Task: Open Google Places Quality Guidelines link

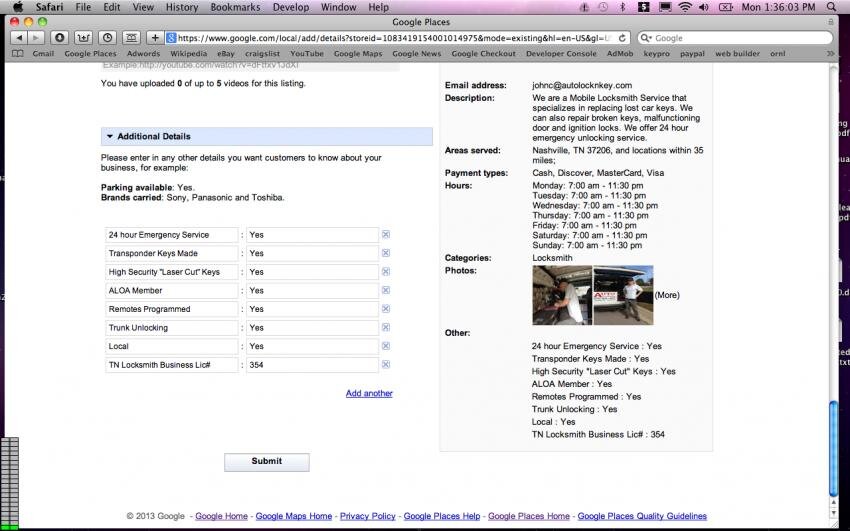Action: [x=642, y=516]
